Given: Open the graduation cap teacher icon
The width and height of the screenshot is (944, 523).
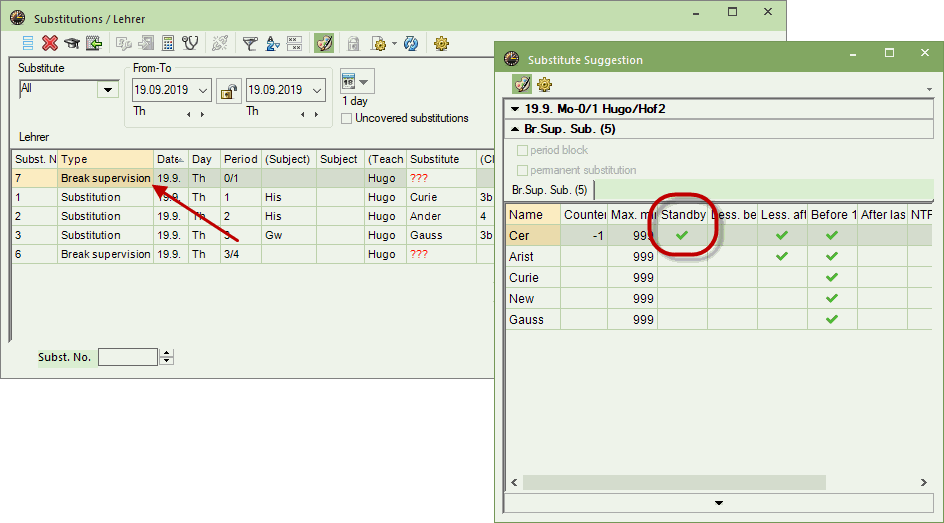Looking at the screenshot, I should click(x=72, y=43).
